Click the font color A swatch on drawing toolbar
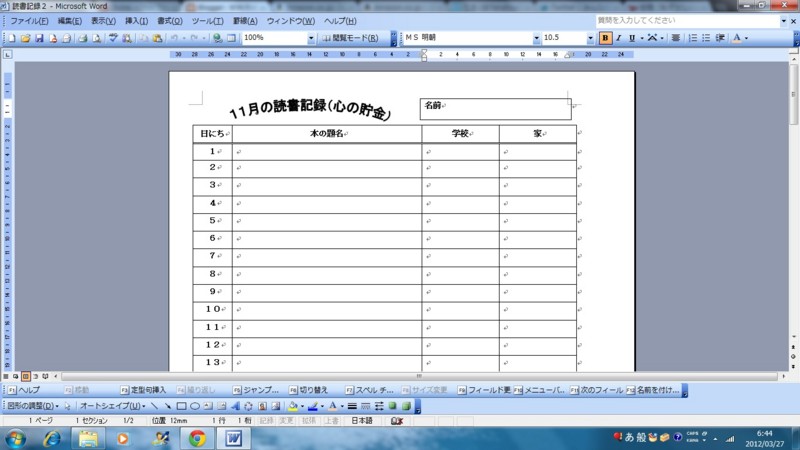 pos(333,406)
